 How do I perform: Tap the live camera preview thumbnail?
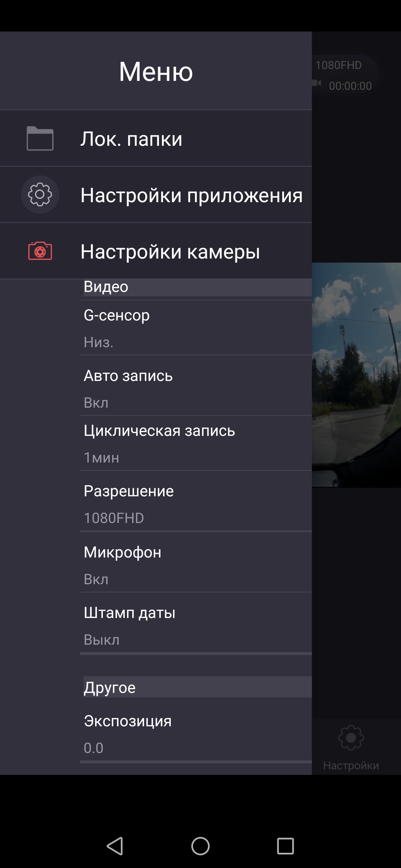pyautogui.click(x=356, y=375)
